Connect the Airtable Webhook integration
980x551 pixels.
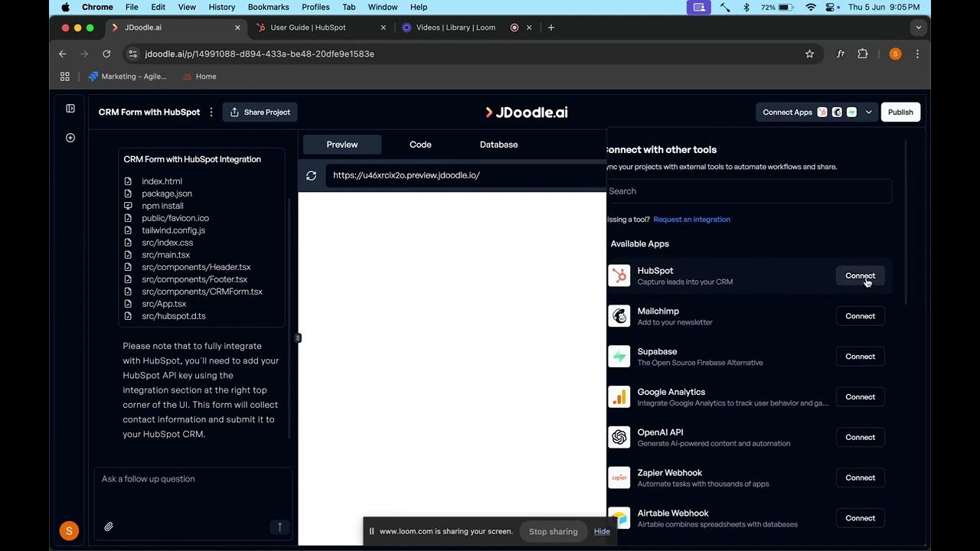click(861, 518)
